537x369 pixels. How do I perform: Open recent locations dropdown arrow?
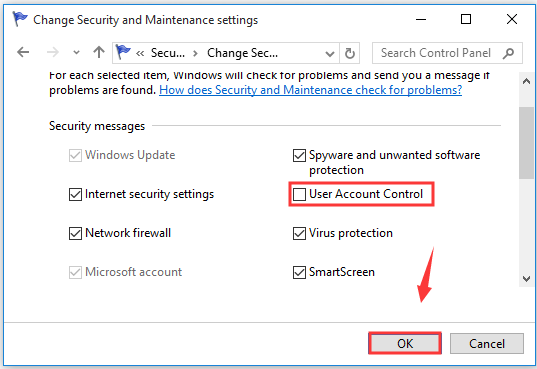tap(76, 53)
